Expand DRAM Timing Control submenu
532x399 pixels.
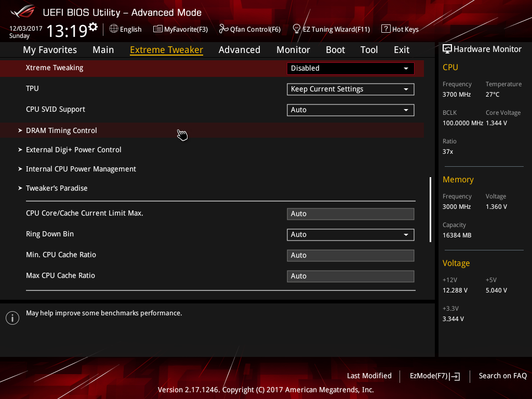pos(212,130)
